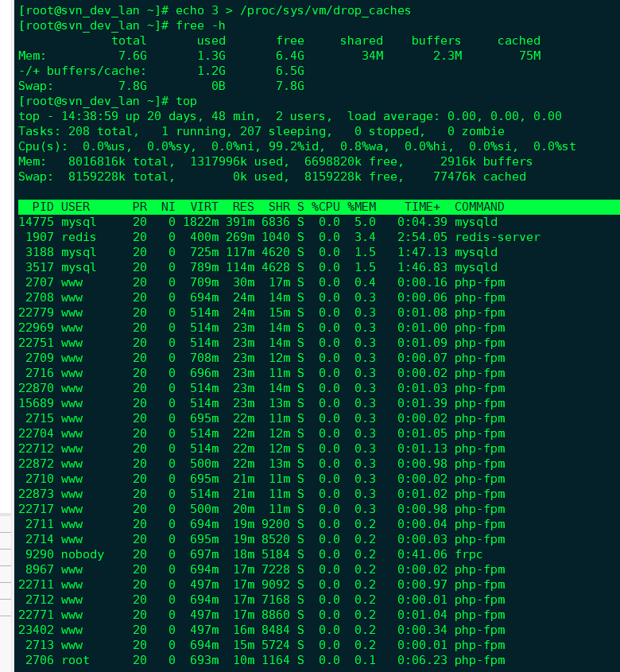
Task: Click the 'echo 3 > /proc/sys/vm/drop_caches' command text
Action: tap(293, 10)
